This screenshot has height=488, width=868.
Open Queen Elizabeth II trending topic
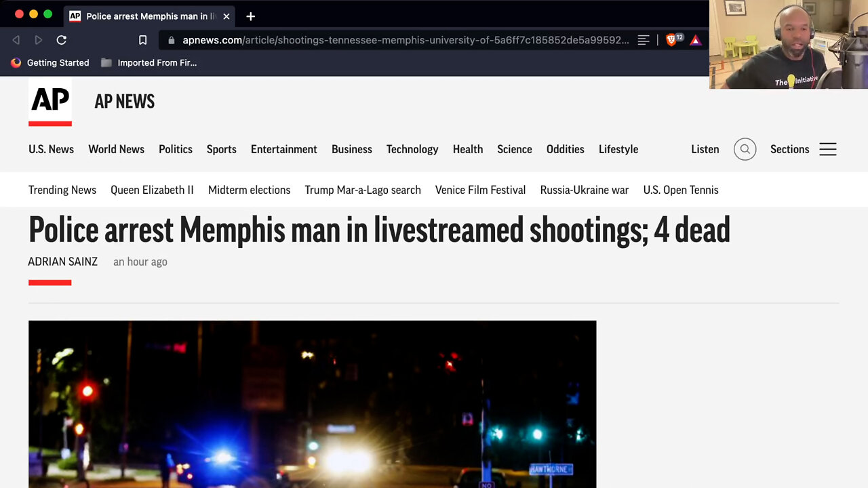pyautogui.click(x=152, y=190)
